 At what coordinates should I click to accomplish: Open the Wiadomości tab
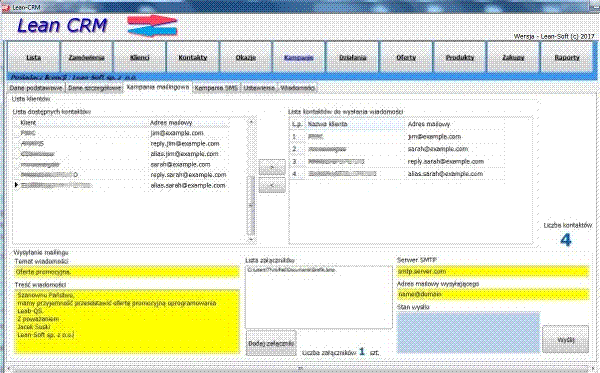[298, 88]
